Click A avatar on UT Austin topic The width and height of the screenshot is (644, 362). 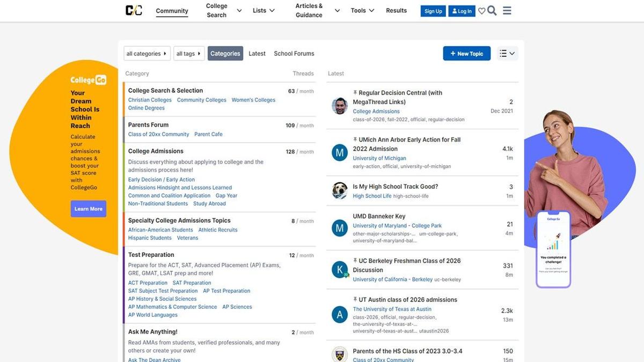point(340,314)
